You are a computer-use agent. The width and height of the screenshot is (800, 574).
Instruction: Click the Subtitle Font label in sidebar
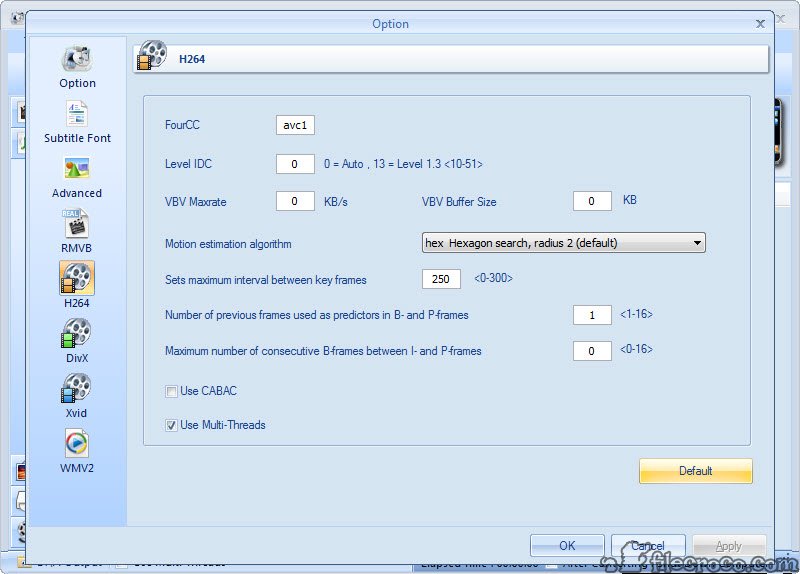tap(77, 138)
